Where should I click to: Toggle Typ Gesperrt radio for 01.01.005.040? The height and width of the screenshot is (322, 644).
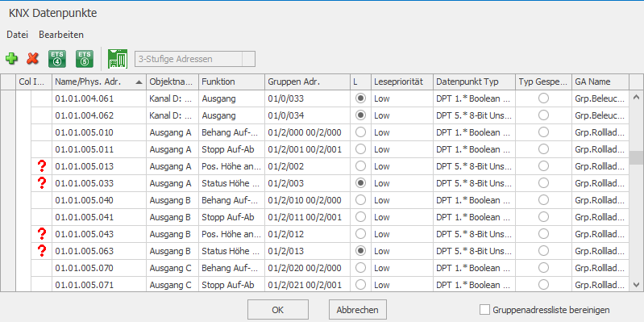click(544, 200)
